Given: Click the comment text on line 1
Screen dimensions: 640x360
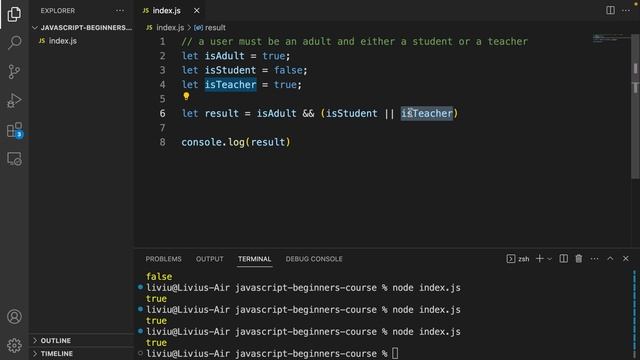Looking at the screenshot, I should click(355, 42).
